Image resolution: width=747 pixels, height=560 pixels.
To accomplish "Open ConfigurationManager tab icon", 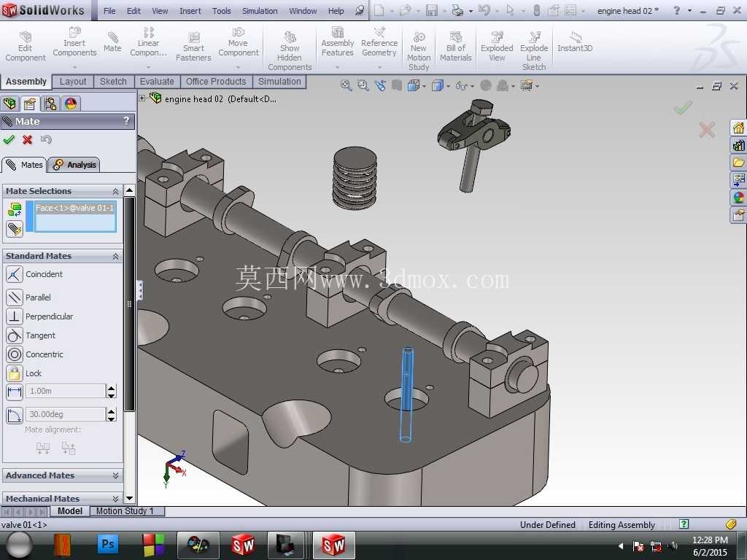I will [50, 104].
